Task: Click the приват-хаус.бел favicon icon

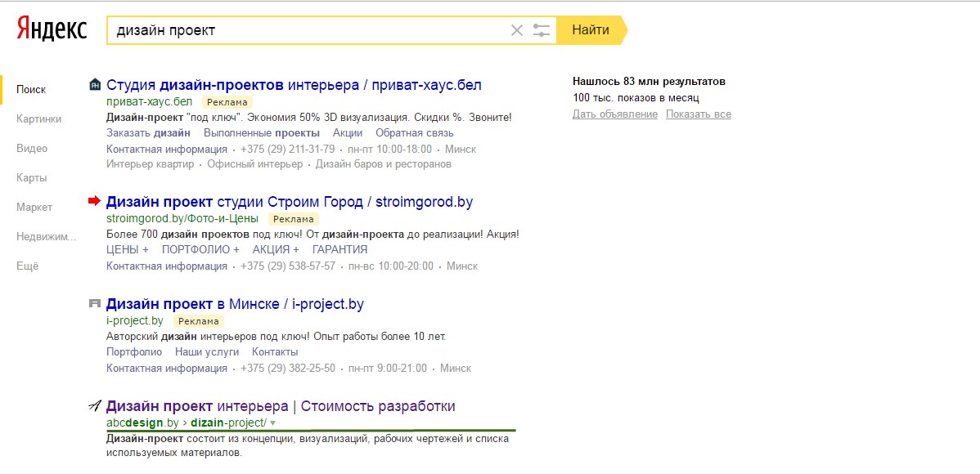Action: coord(95,84)
